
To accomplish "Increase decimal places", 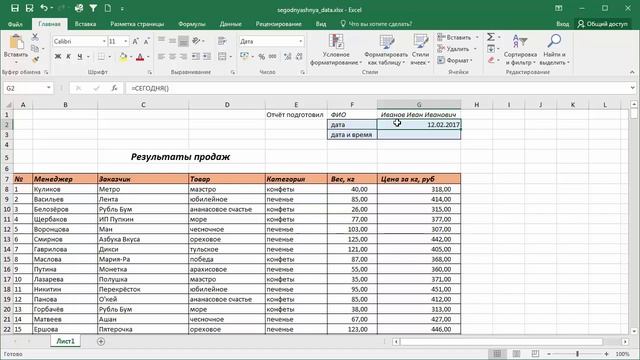I will coord(288,57).
